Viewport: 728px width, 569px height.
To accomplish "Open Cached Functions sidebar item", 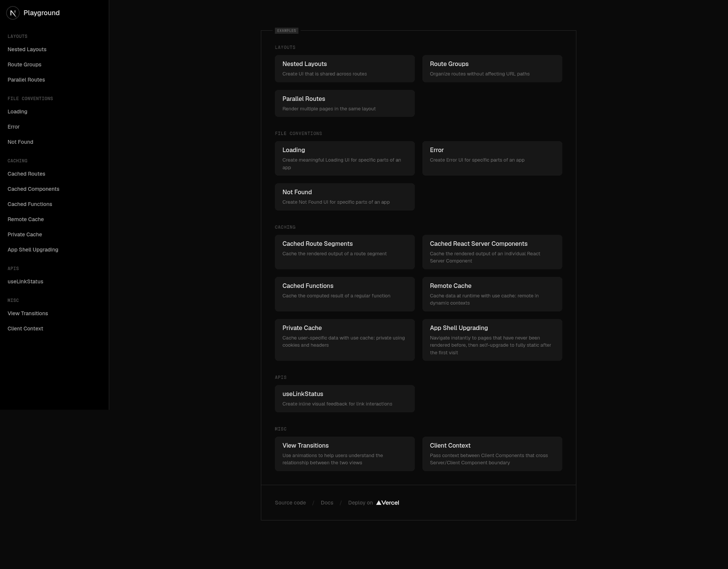I will click(x=30, y=204).
